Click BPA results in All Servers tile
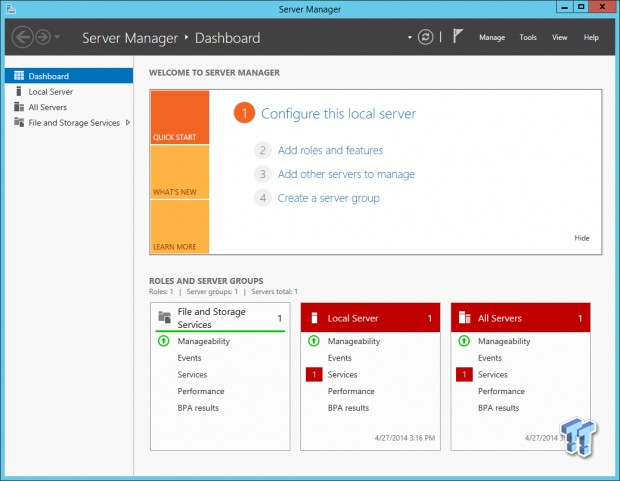 click(498, 408)
